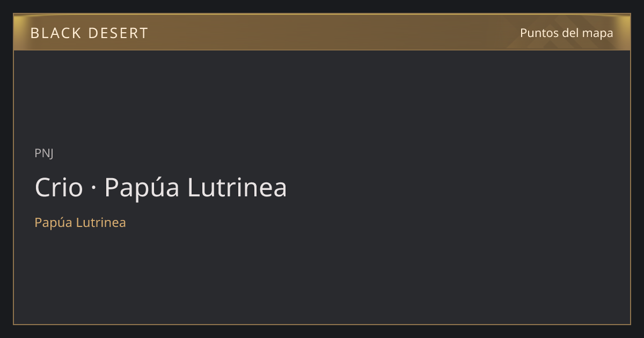Select the word Crio in the title

(59, 187)
